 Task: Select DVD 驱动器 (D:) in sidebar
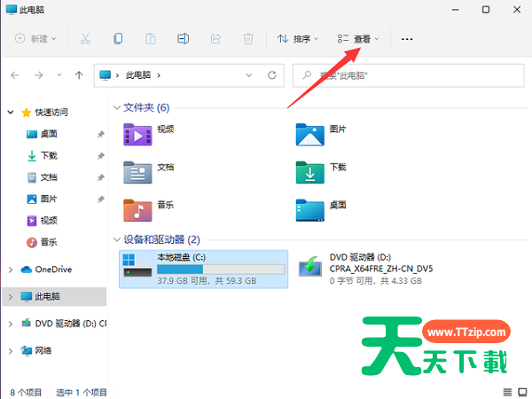(x=71, y=324)
